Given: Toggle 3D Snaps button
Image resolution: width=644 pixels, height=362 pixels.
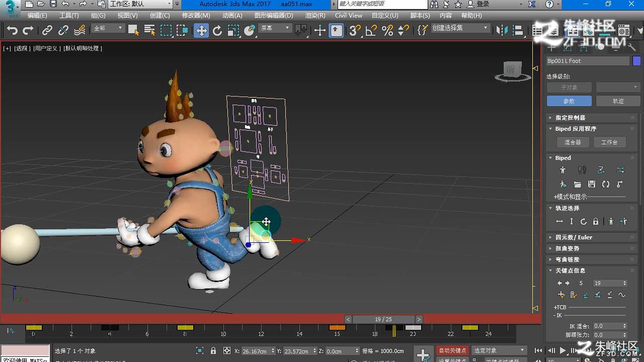Looking at the screenshot, I should pyautogui.click(x=355, y=31).
